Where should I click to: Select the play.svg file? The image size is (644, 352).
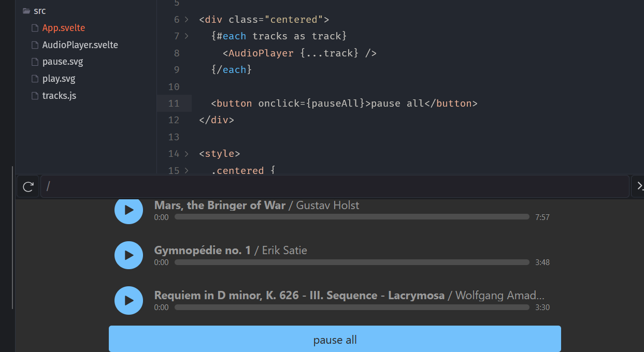pyautogui.click(x=59, y=79)
